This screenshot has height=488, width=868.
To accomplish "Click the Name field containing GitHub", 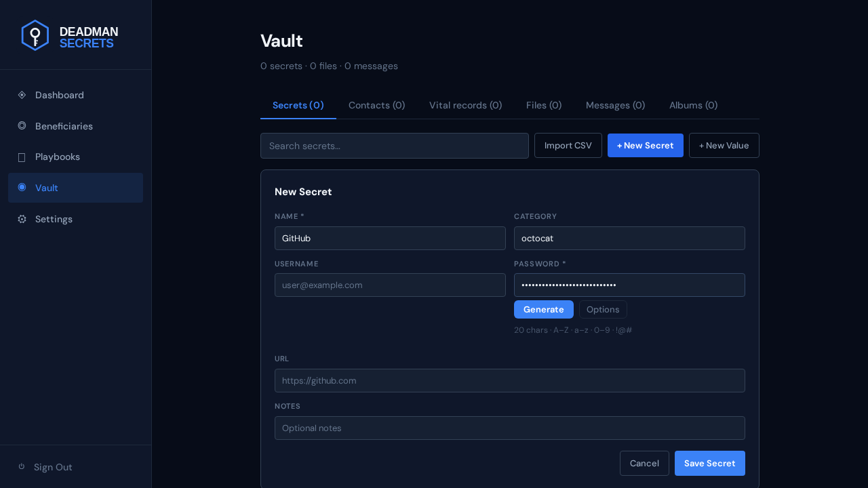I will 390,238.
